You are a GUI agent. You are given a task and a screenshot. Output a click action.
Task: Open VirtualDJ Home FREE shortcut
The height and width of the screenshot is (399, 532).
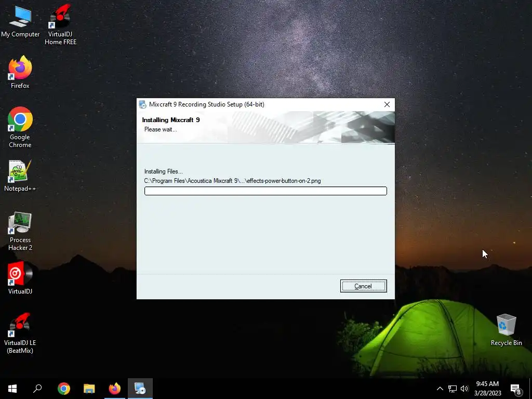[60, 25]
